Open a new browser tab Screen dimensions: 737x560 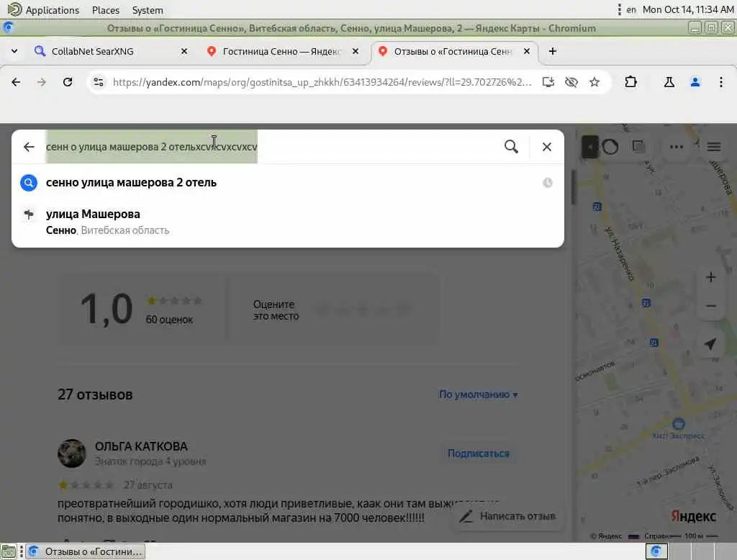tap(553, 51)
